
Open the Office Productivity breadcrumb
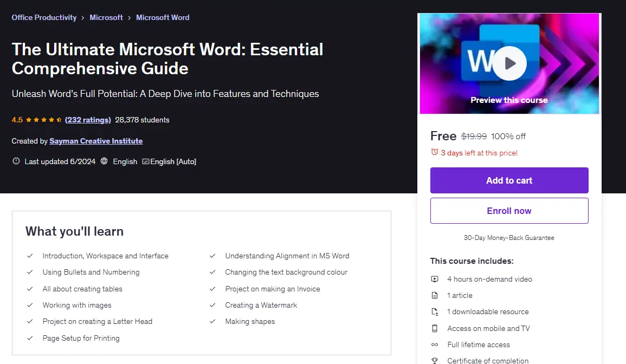coord(44,17)
